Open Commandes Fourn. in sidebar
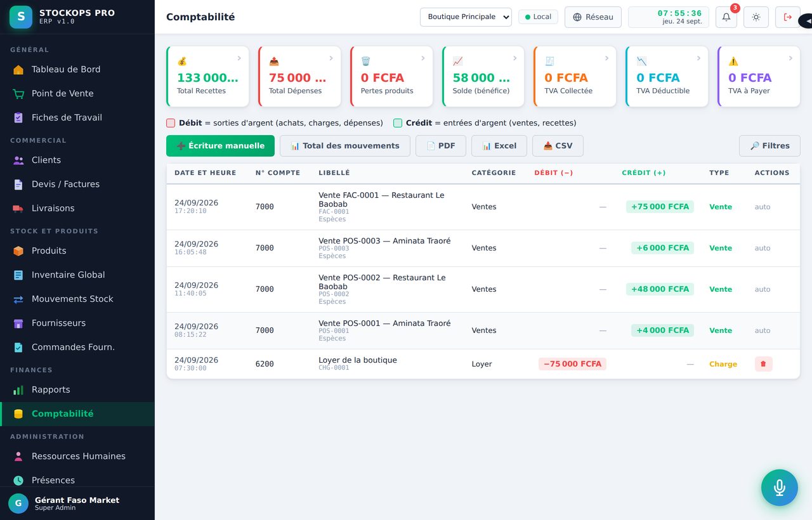This screenshot has height=520, width=812. tap(77, 348)
